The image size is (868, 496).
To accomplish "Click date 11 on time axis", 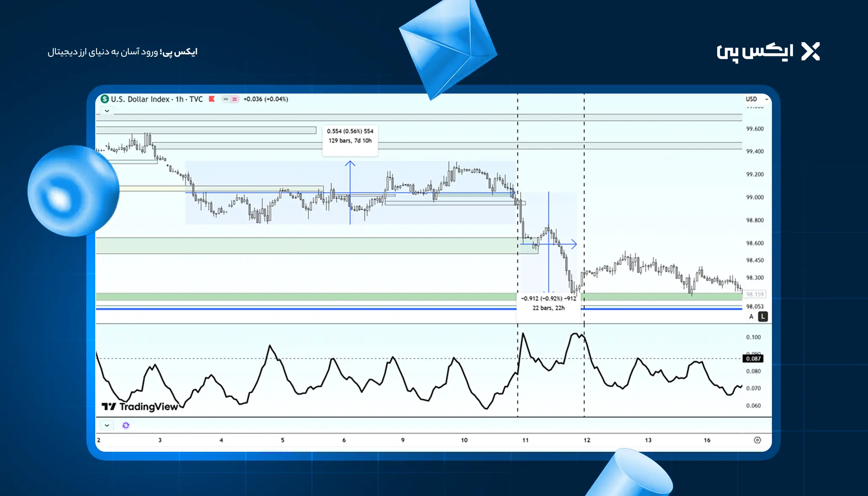I will [525, 440].
